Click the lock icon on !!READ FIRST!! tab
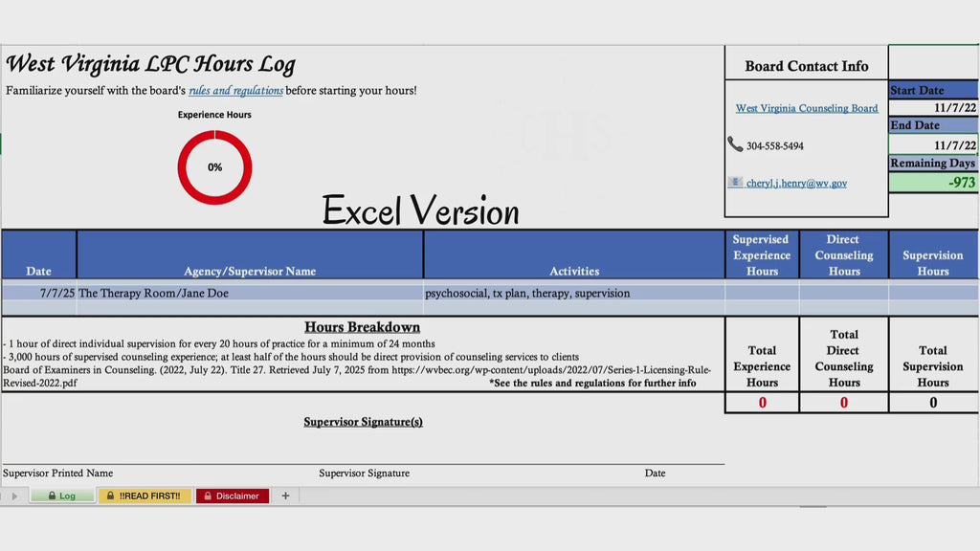980x551 pixels. pyautogui.click(x=110, y=496)
